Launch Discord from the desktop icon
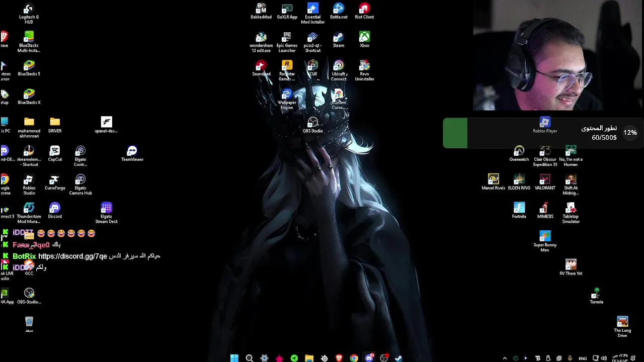Screen dimensions: 644x362 (x=55, y=211)
